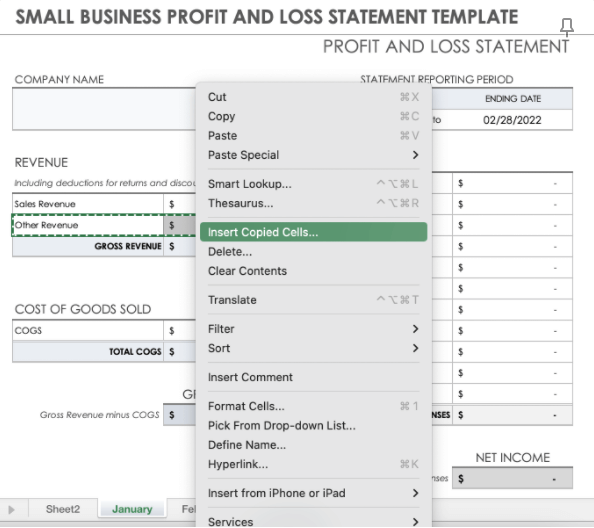
Task: Click the COMPANY NAME label
Action: [59, 80]
